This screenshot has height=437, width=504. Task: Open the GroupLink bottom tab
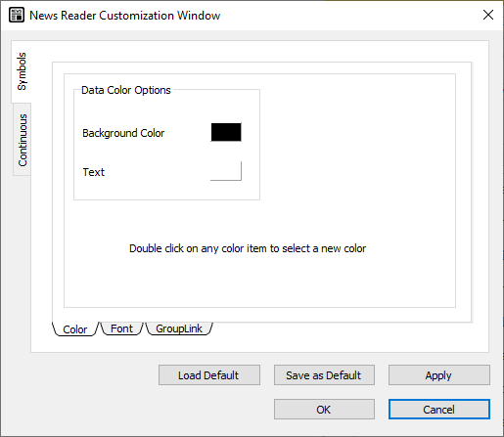coord(179,328)
